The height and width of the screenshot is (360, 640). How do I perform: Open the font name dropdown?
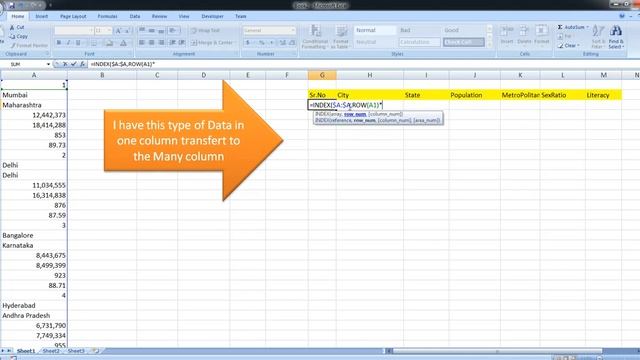pyautogui.click(x=91, y=31)
